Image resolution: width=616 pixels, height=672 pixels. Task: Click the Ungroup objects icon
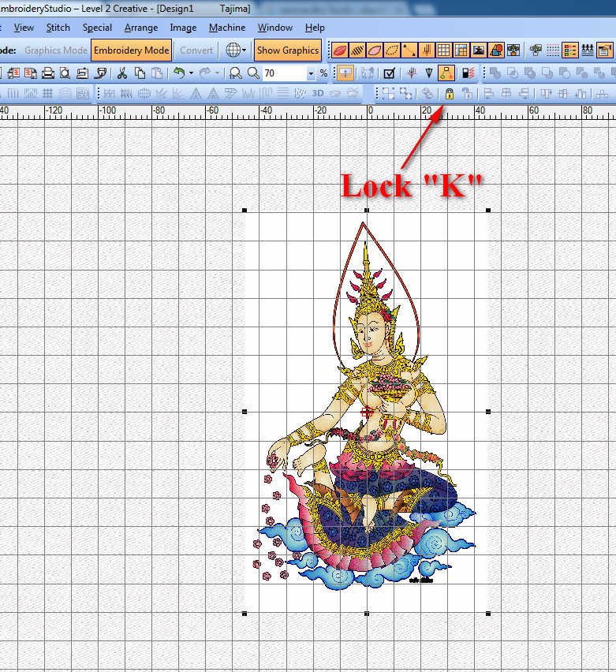406,93
